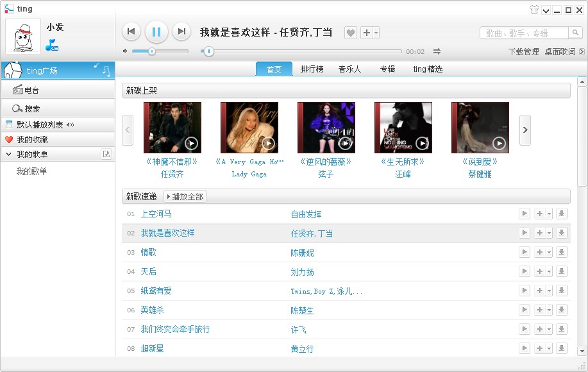Open the skin changer shirt icon

(533, 10)
